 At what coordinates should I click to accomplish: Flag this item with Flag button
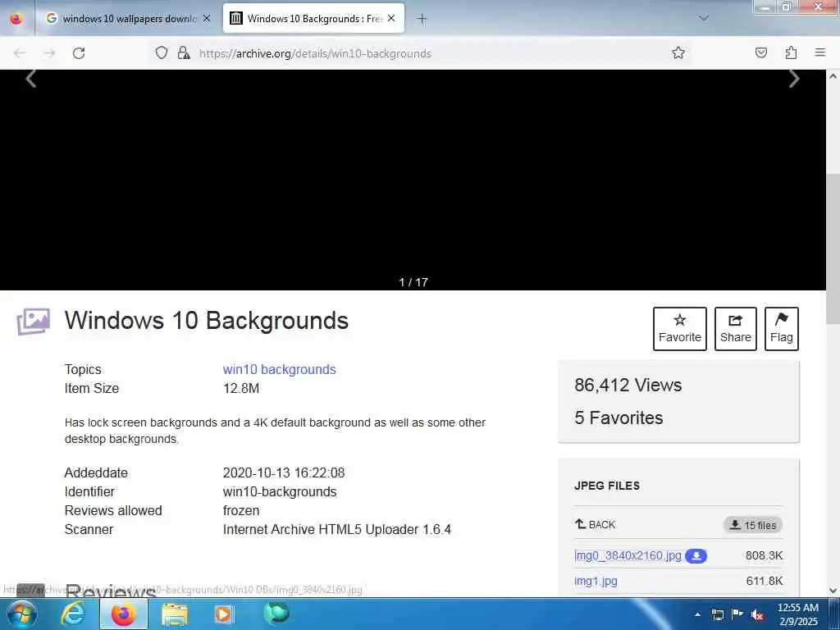pos(782,329)
